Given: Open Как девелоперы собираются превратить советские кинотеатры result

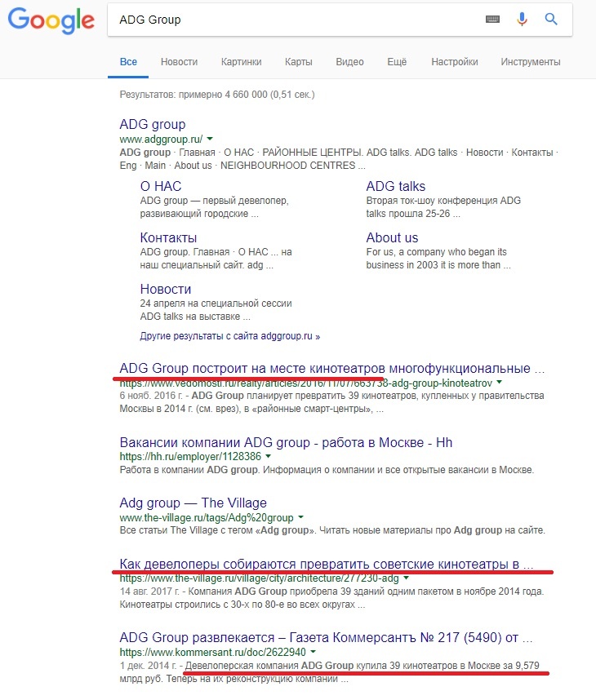Looking at the screenshot, I should pos(327,565).
